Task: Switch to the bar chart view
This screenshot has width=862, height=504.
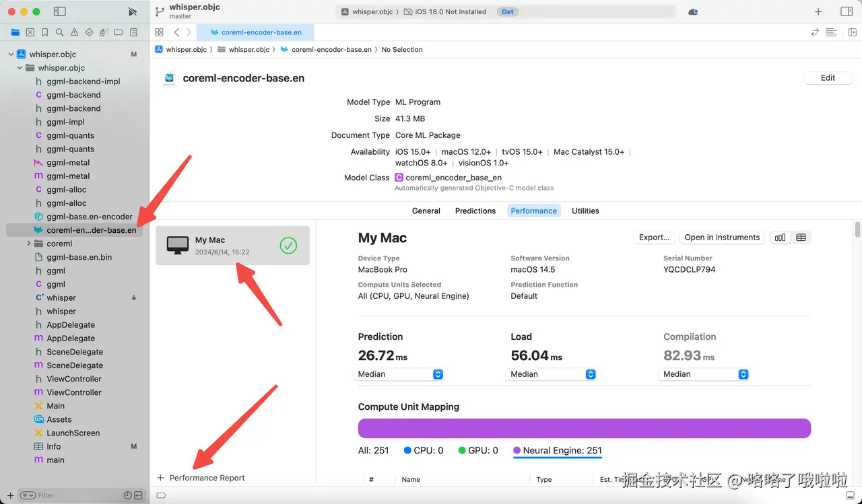Action: point(781,238)
